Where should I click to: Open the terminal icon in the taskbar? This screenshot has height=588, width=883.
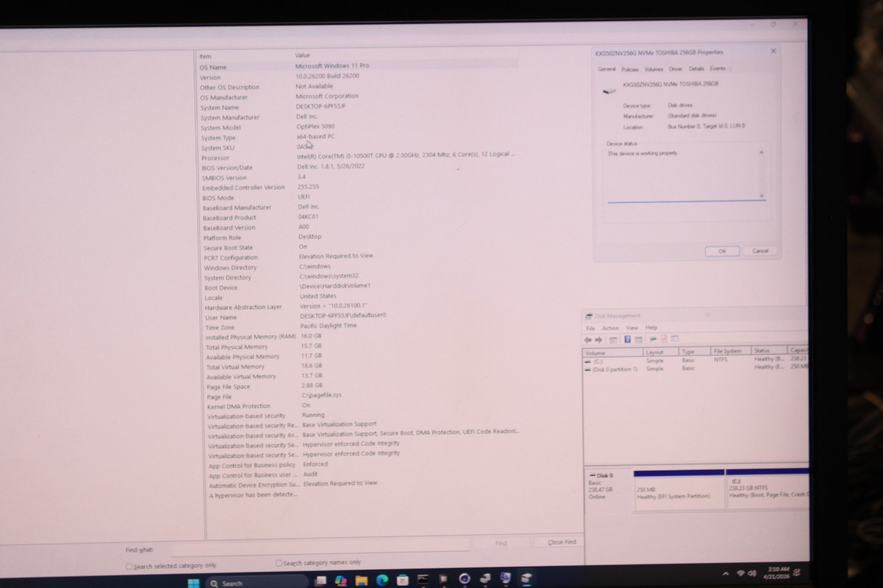(x=423, y=579)
